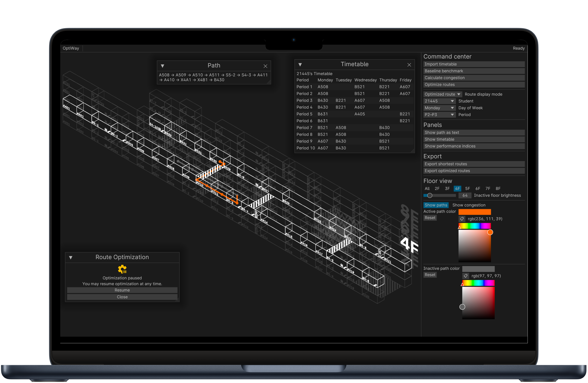Screen dimensions: 588x383
Task: Click Optimize routes
Action: 474,84
